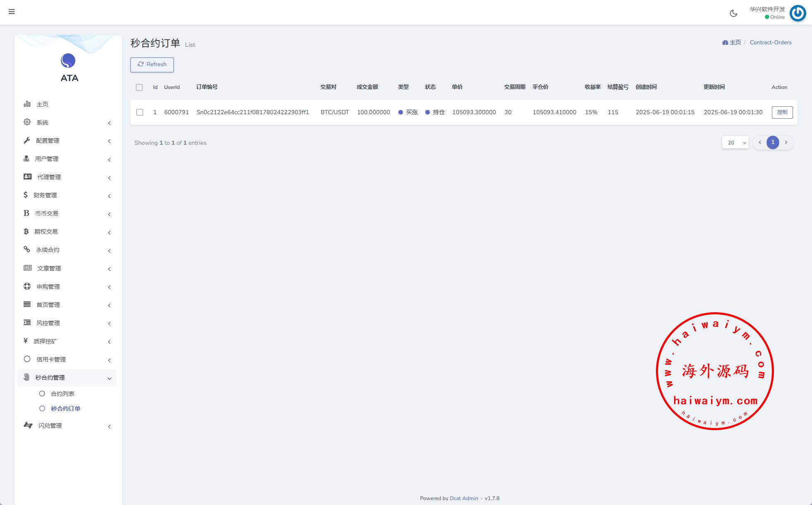
Task: Click the bitcoin icon for 期权交易
Action: click(x=26, y=231)
